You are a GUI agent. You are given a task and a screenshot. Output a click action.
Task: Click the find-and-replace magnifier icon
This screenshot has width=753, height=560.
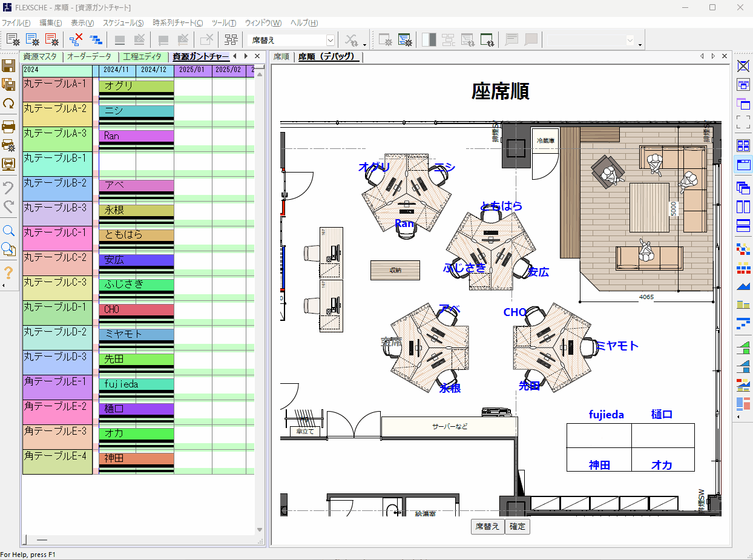click(x=8, y=249)
